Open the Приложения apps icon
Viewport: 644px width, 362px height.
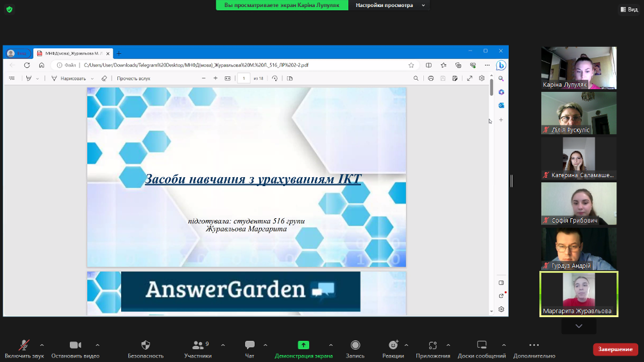coord(433,345)
